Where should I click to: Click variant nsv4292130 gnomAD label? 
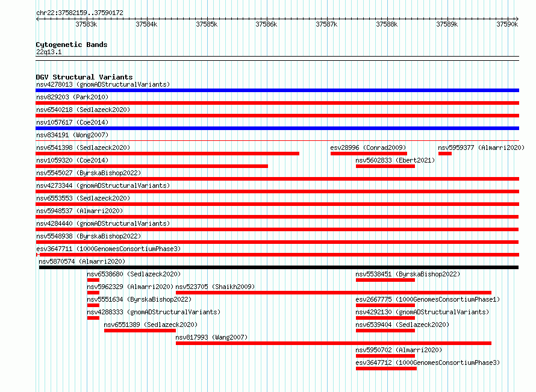pos(422,312)
